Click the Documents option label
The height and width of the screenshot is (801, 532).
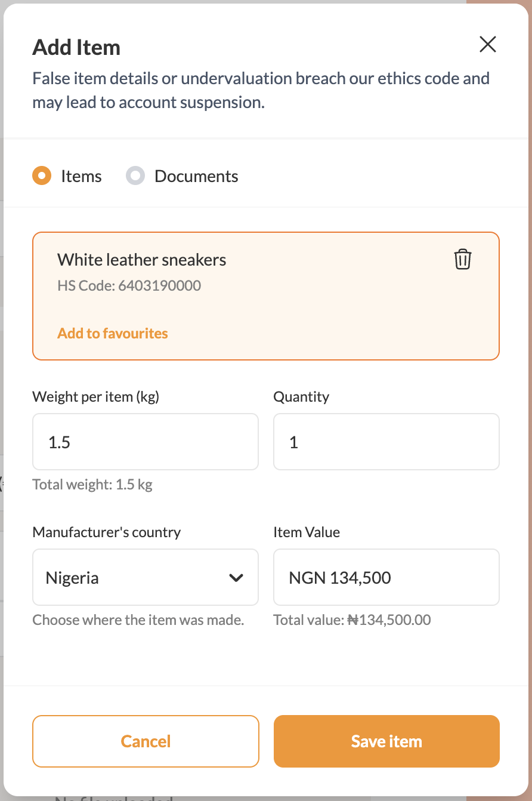[196, 176]
